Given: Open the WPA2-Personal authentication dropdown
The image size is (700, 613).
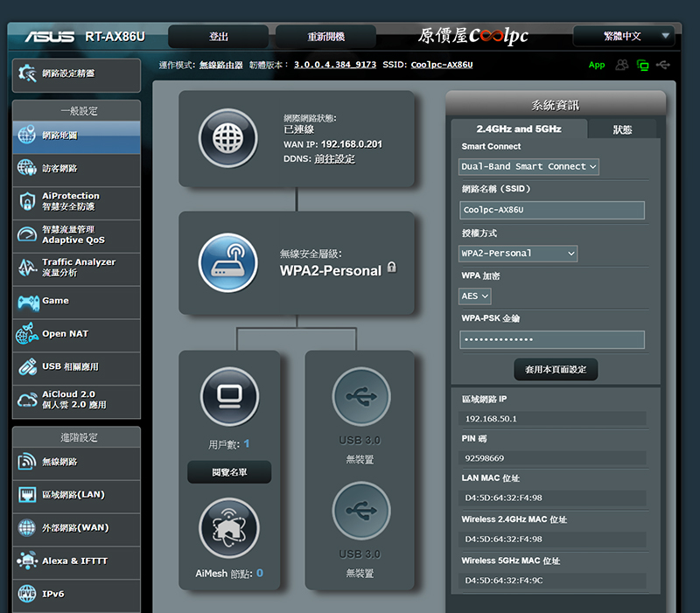Looking at the screenshot, I should pyautogui.click(x=518, y=254).
